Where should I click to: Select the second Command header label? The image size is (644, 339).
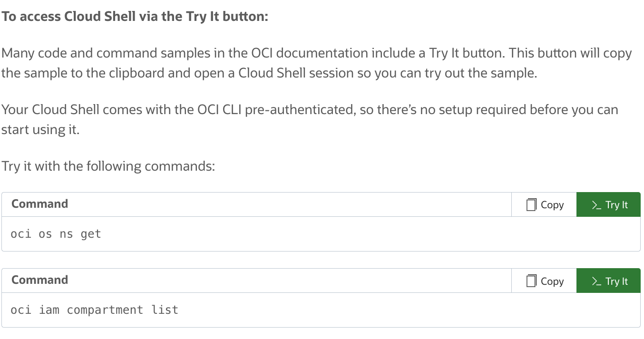tap(39, 280)
